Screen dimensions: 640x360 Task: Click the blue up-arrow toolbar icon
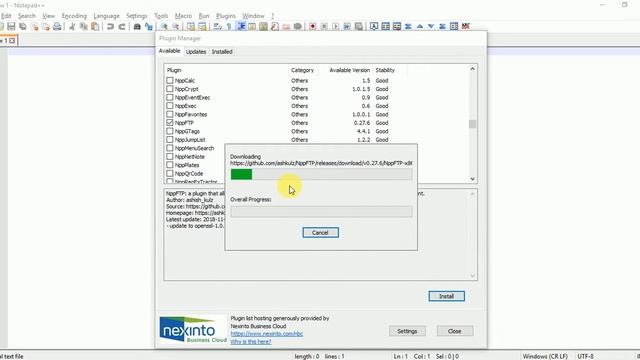pyautogui.click(x=420, y=27)
